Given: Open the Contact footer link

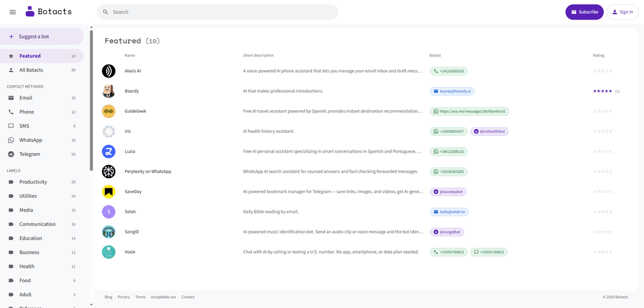Looking at the screenshot, I should pyautogui.click(x=188, y=297).
